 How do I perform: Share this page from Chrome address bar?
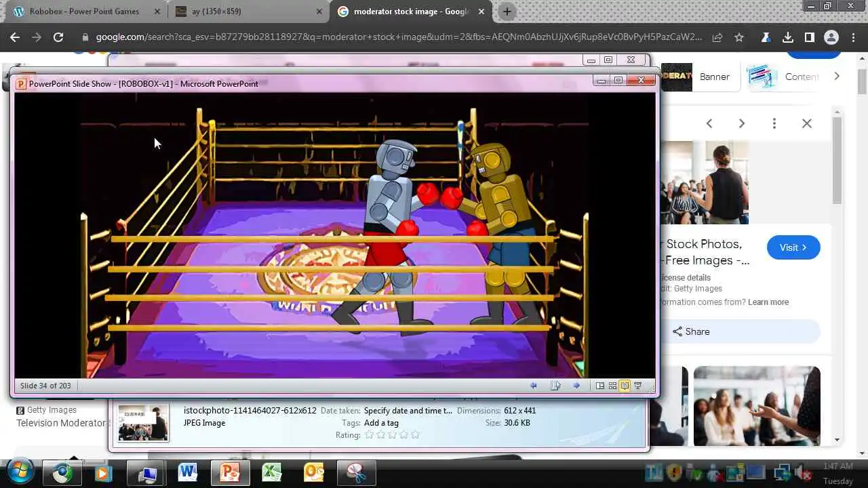point(717,37)
